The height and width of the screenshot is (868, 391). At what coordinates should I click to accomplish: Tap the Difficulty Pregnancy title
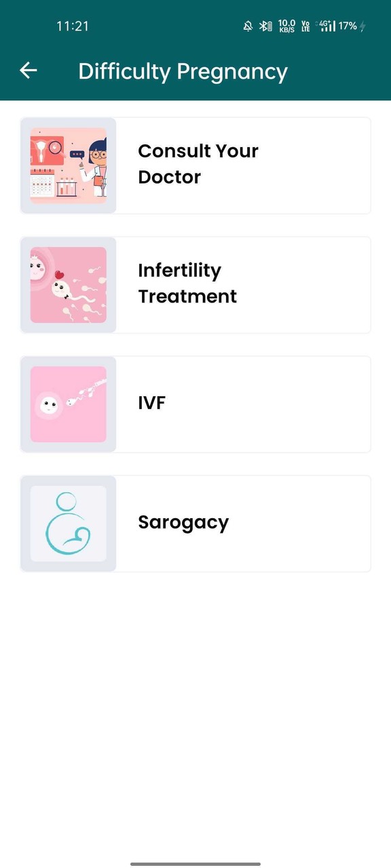(183, 71)
